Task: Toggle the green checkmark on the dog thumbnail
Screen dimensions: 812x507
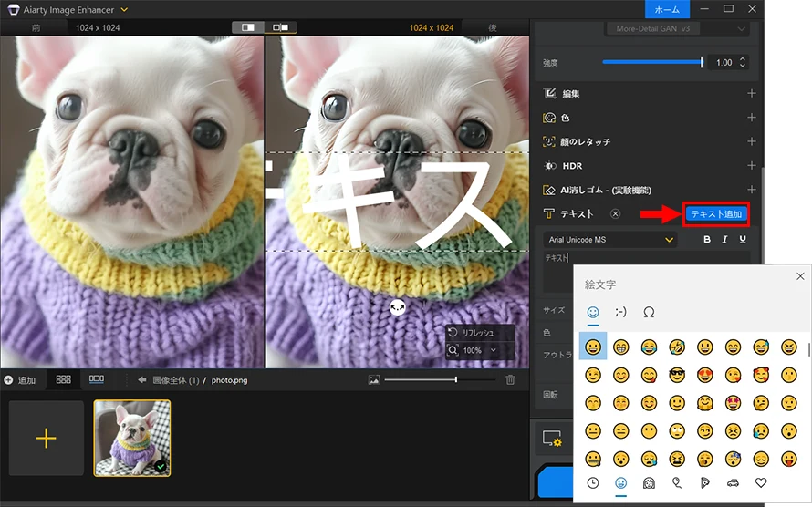Action: (x=161, y=467)
